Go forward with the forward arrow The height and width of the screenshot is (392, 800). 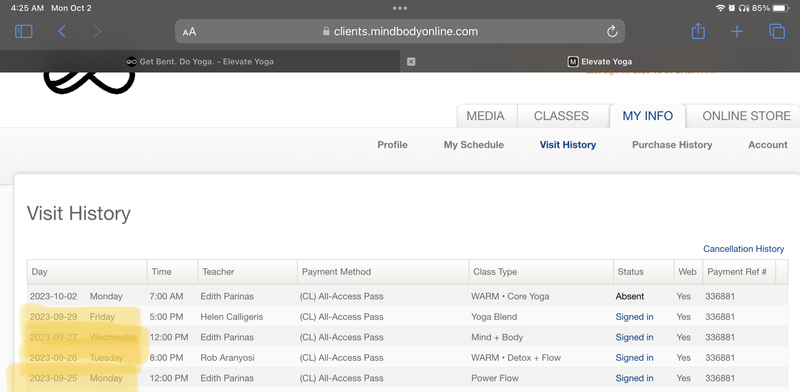pos(97,32)
